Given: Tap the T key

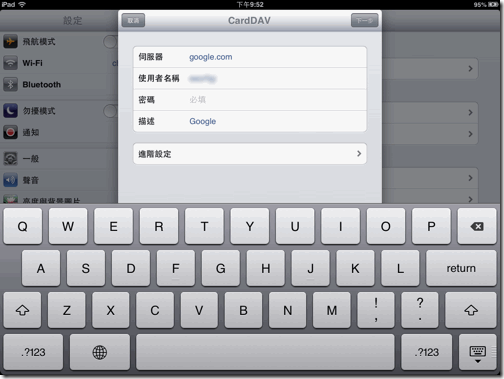Looking at the screenshot, I should pyautogui.click(x=204, y=226).
